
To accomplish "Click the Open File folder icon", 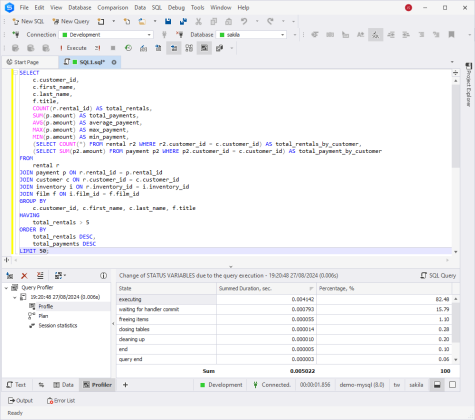I will [142, 21].
